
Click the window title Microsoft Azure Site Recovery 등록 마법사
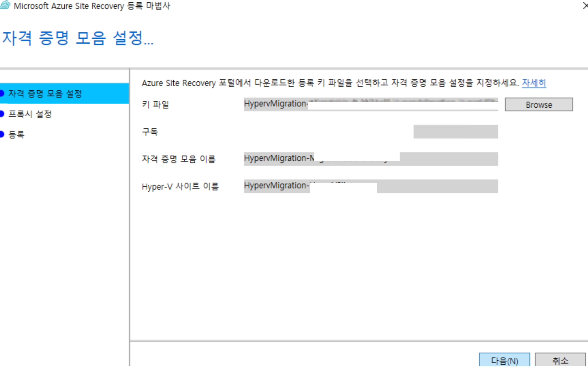click(92, 6)
